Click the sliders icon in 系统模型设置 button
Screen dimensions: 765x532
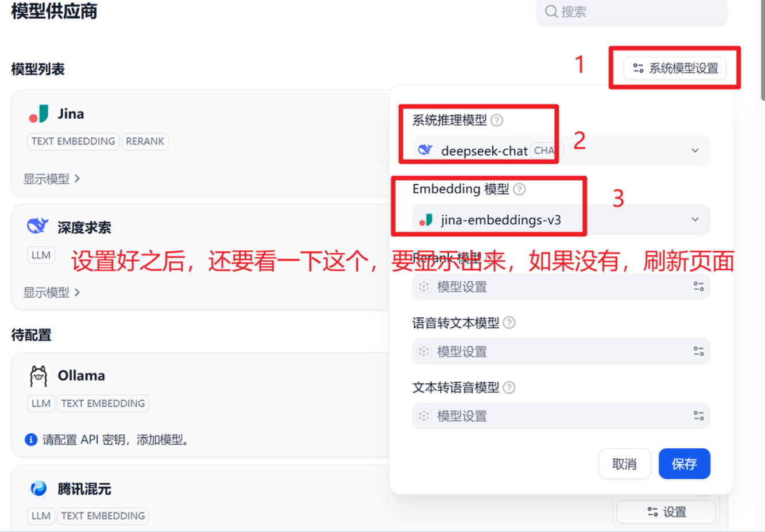point(638,68)
